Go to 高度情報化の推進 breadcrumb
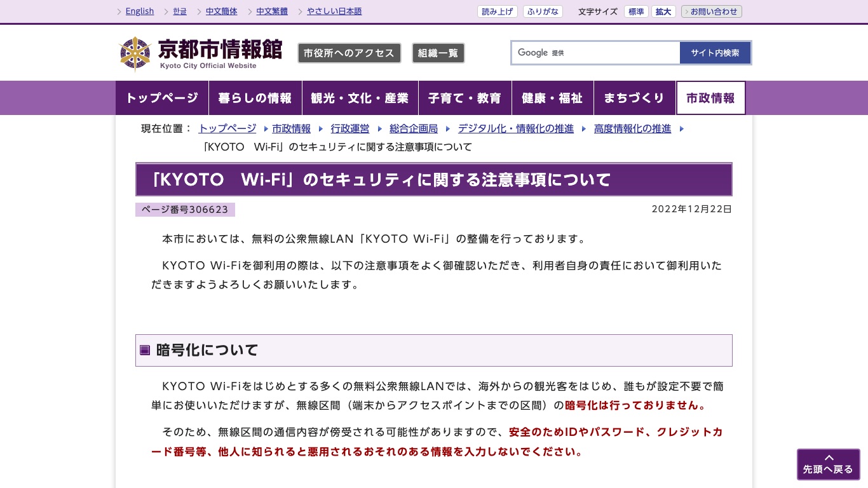868x488 pixels. (x=633, y=128)
